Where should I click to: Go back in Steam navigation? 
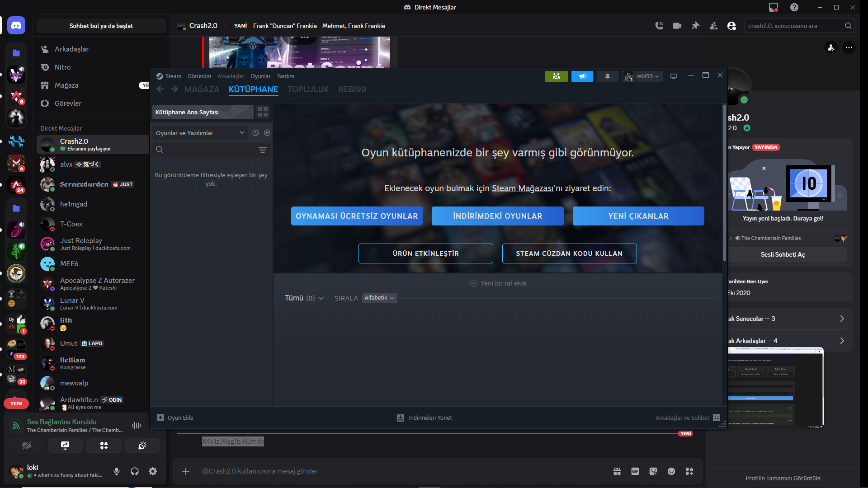160,89
